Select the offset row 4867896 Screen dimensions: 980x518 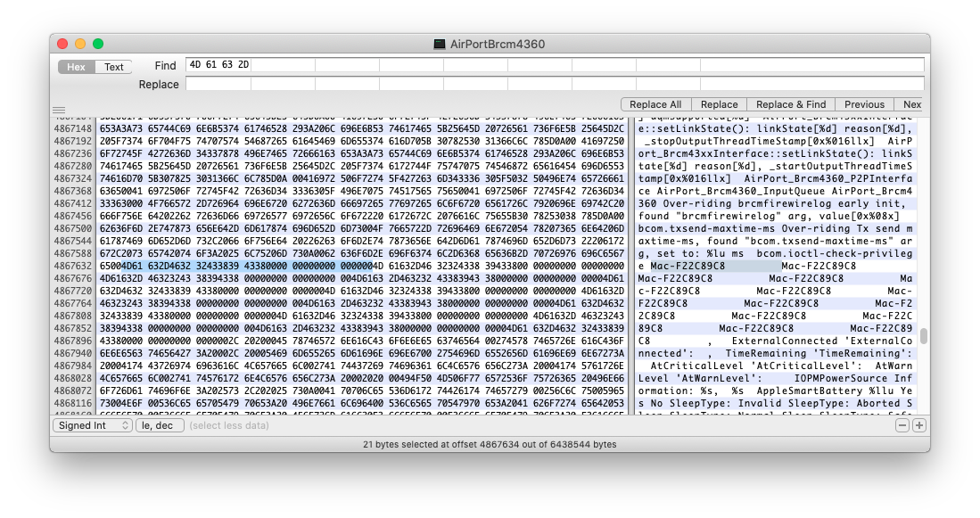coord(72,341)
